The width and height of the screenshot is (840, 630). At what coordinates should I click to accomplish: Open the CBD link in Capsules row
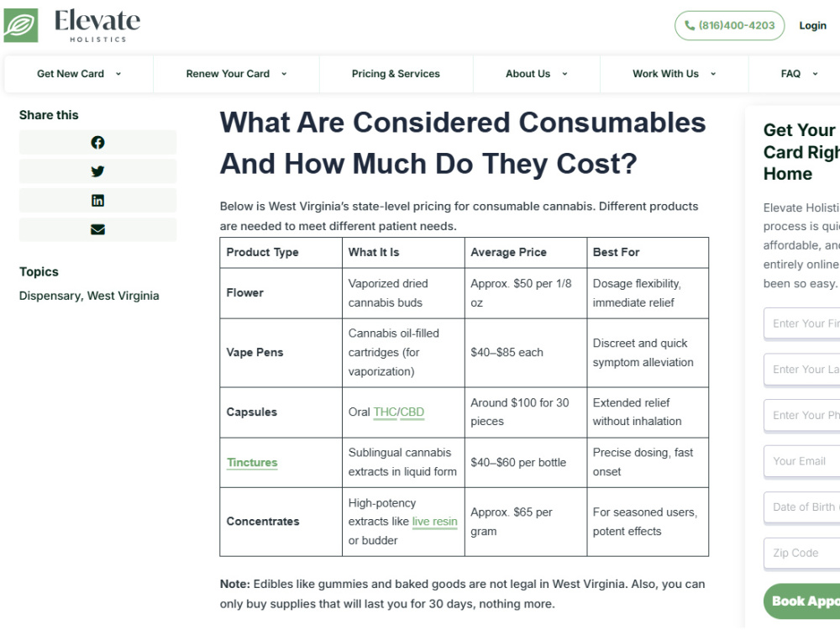point(412,412)
